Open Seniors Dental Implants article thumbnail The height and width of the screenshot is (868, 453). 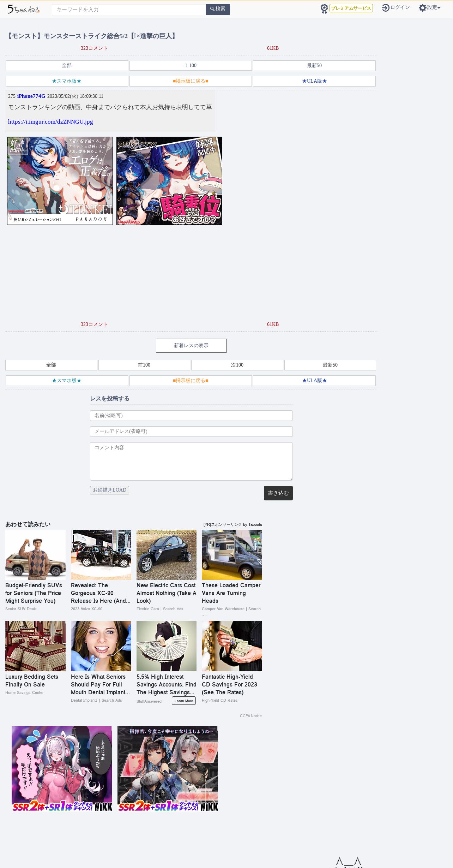point(101,646)
